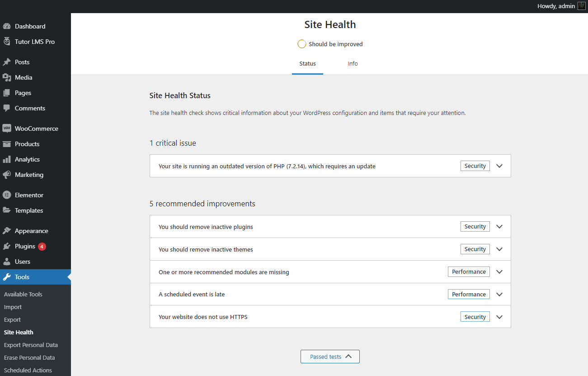Click the Templates folder icon

pyautogui.click(x=7, y=210)
